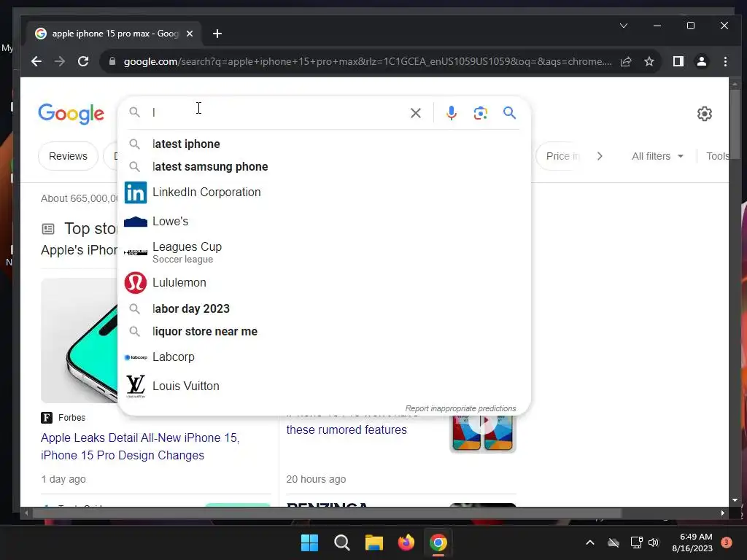
Task: Open notification badge showing 3
Action: [727, 542]
